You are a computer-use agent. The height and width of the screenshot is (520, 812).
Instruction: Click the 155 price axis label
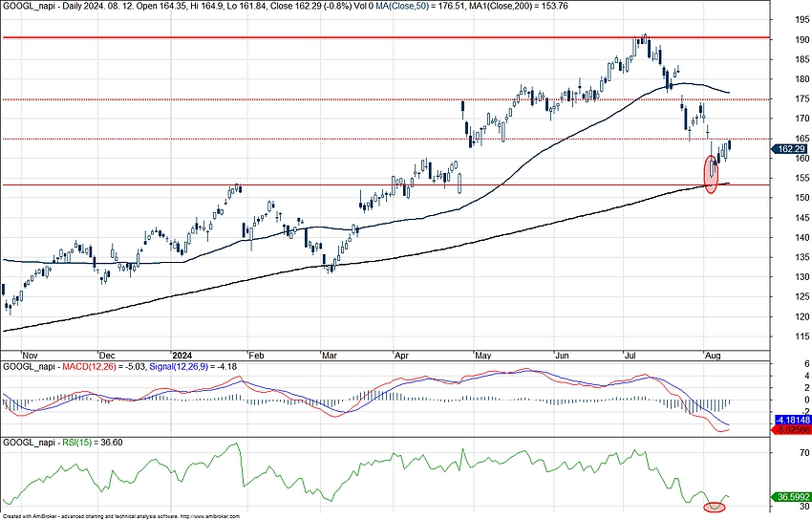(x=801, y=178)
